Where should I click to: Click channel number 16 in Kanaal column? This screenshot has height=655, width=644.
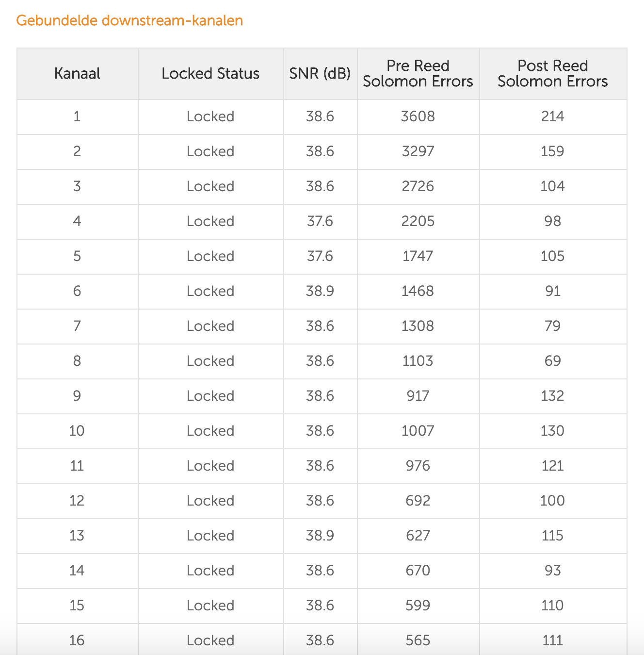tap(77, 640)
